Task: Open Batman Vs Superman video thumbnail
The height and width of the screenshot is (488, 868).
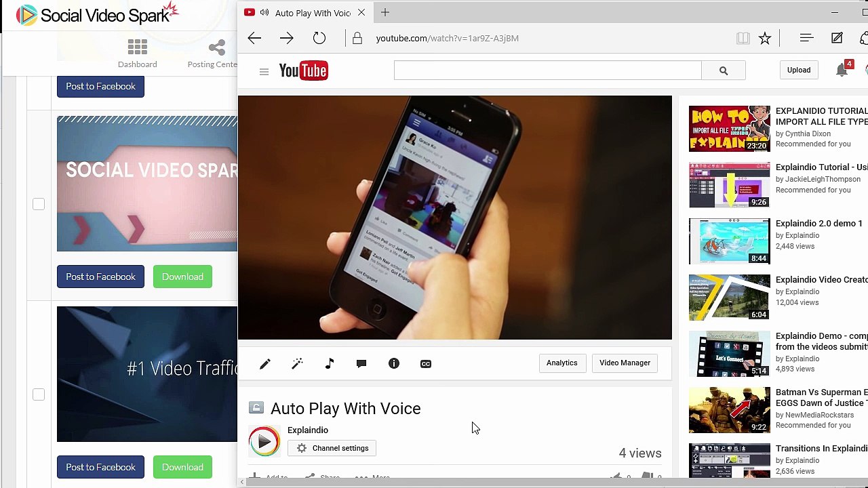Action: [x=730, y=409]
